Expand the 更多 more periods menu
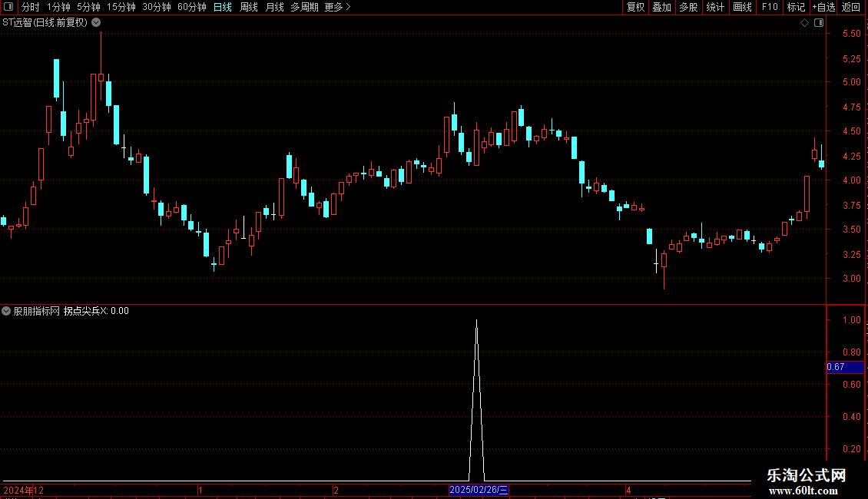The height and width of the screenshot is (499, 868). pos(337,7)
